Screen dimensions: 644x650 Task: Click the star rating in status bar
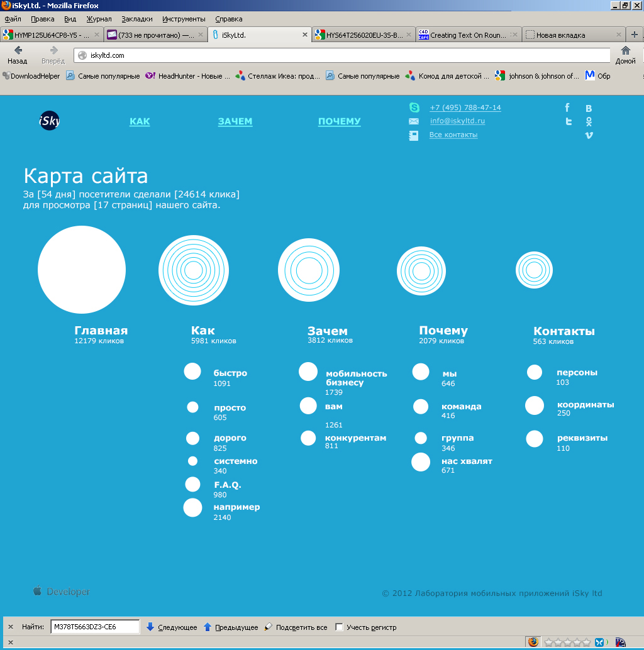(x=567, y=642)
